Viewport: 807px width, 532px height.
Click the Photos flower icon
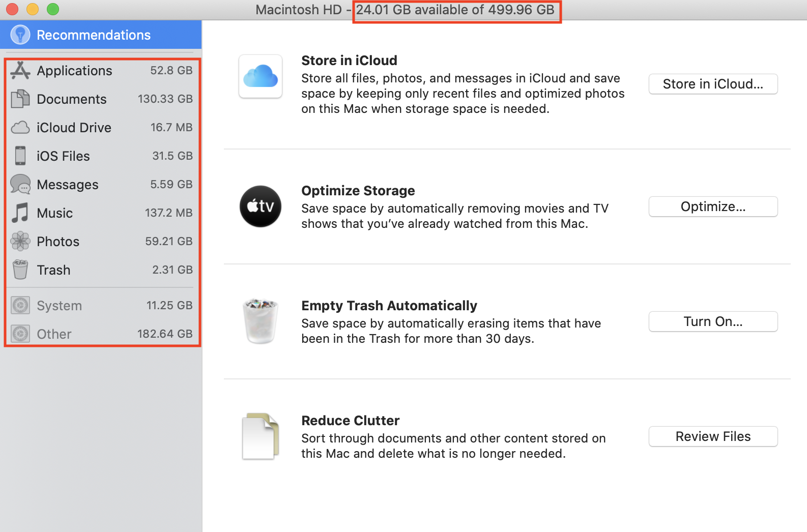pos(20,241)
